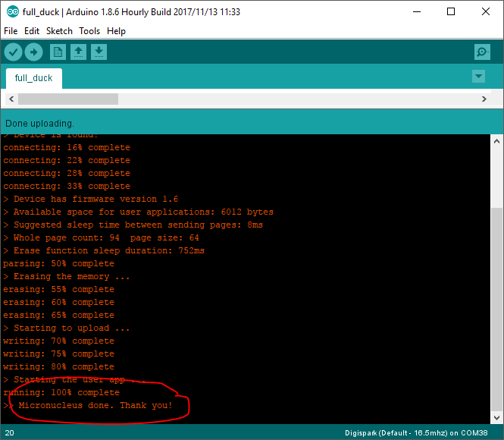Image resolution: width=504 pixels, height=440 pixels.
Task: Click 'Whole page count: 94' line
Action: click(x=101, y=237)
